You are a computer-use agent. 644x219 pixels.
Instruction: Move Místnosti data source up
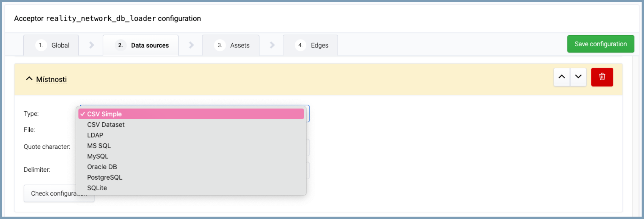561,77
